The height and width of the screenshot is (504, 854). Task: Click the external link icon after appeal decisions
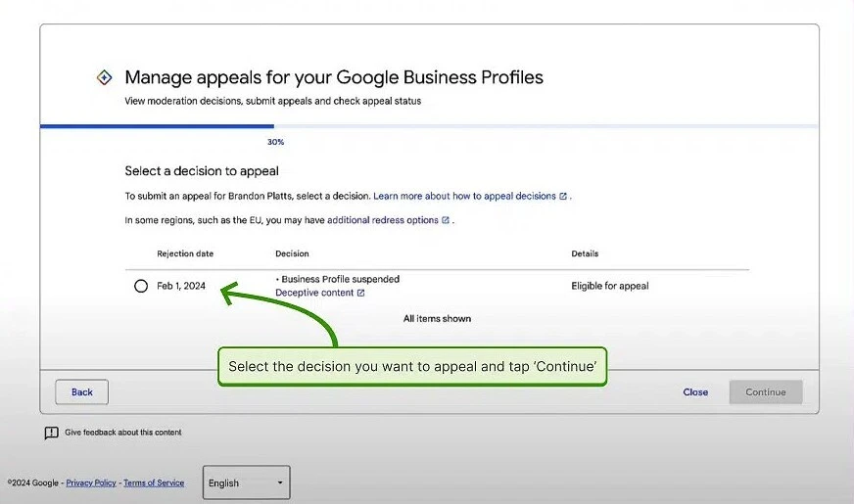coord(563,196)
